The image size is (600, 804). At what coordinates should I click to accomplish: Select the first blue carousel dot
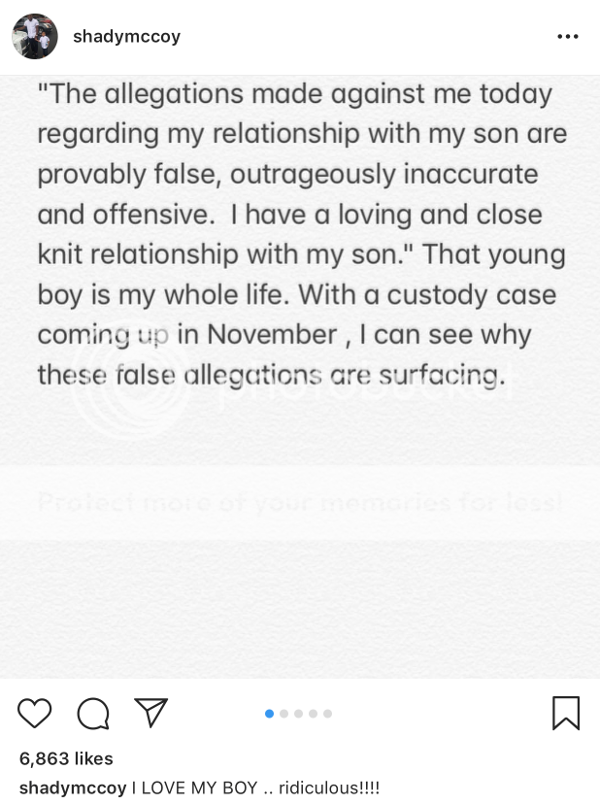tap(270, 713)
